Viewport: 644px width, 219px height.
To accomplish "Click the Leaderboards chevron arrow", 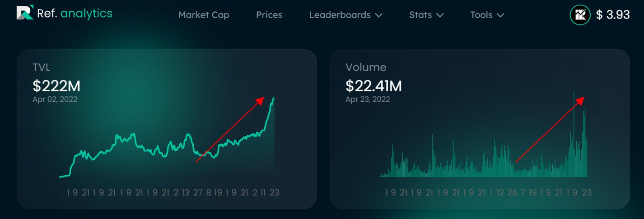I will point(378,15).
